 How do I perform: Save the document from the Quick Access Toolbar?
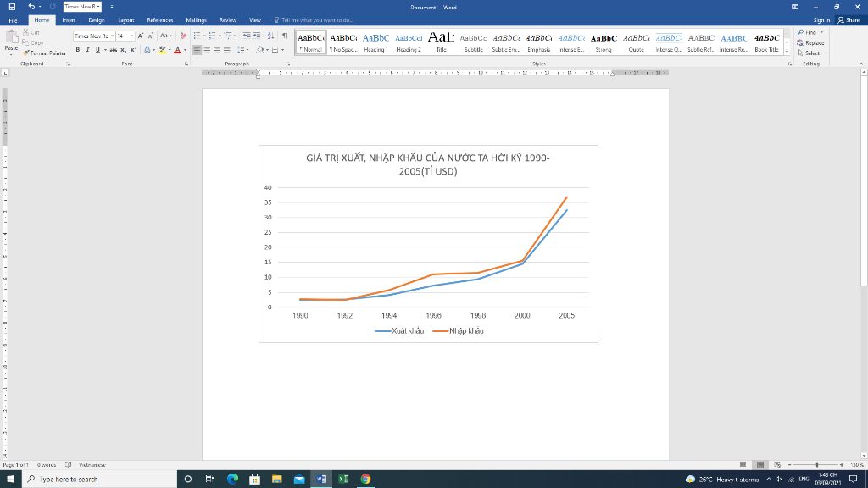click(x=12, y=7)
